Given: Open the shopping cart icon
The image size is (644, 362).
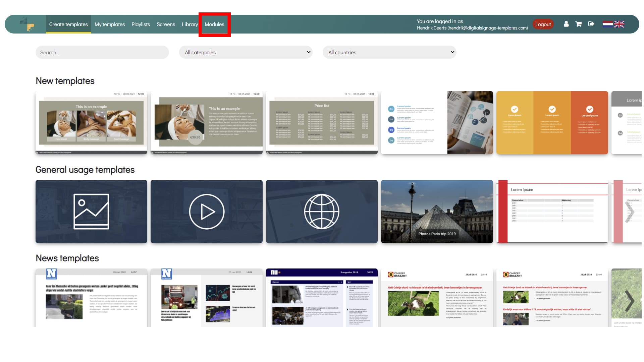Looking at the screenshot, I should click(x=579, y=24).
